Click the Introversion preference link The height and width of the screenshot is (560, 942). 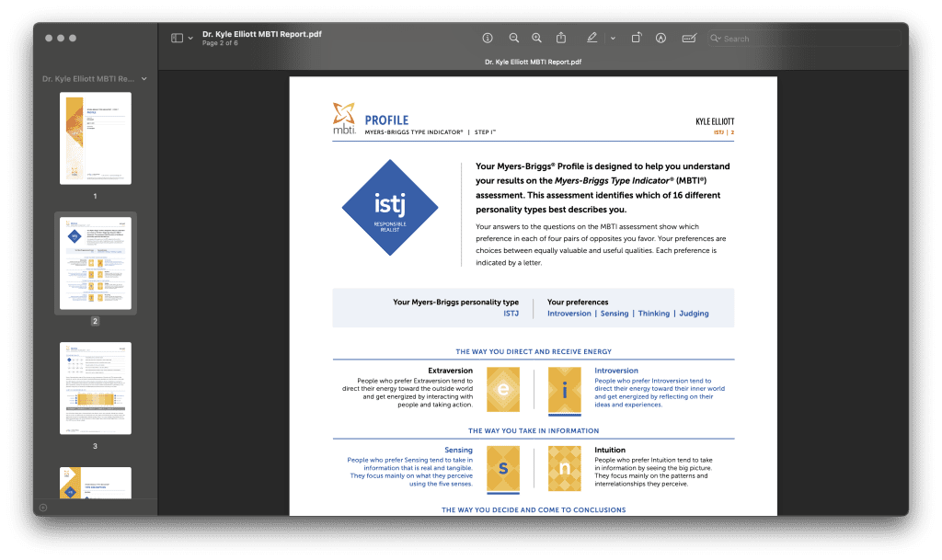(569, 314)
